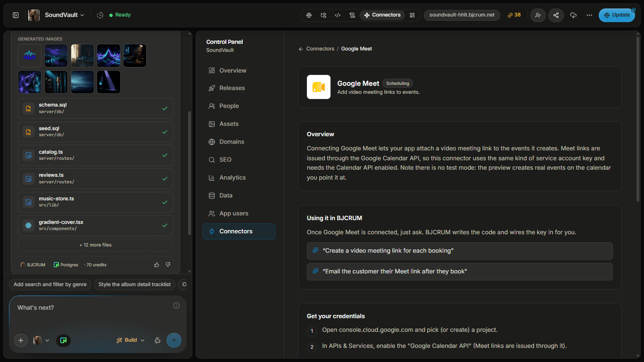Open the version history clock icon
644x362 pixels.
coord(100,15)
